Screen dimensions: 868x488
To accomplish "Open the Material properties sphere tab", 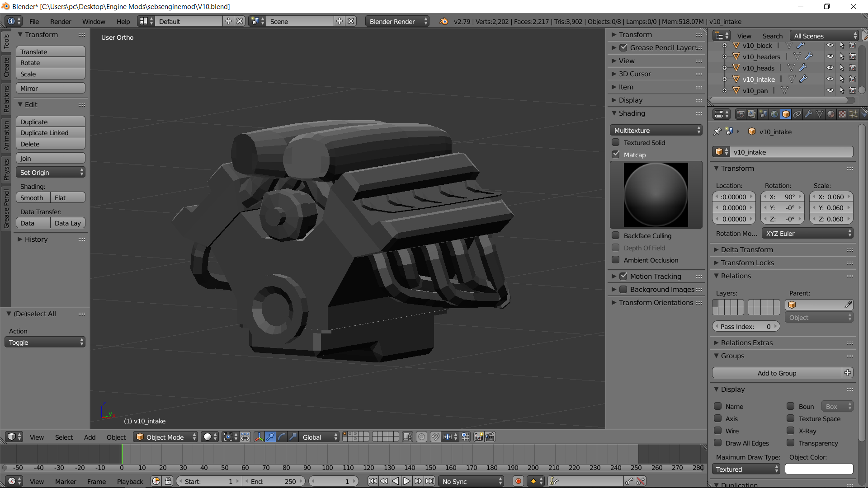I will pos(831,114).
